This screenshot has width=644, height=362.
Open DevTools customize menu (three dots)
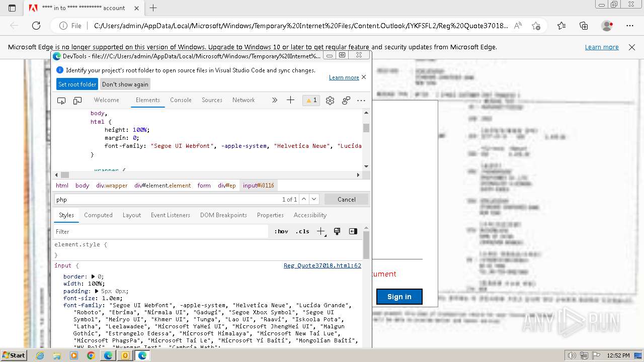(361, 100)
